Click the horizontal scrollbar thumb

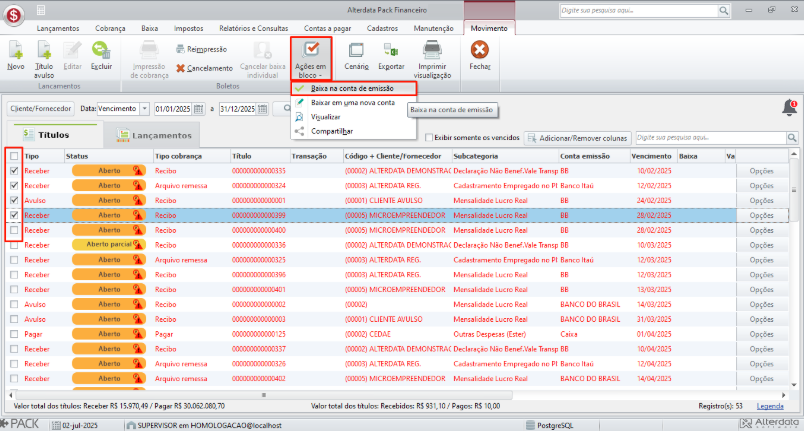tap(264, 395)
